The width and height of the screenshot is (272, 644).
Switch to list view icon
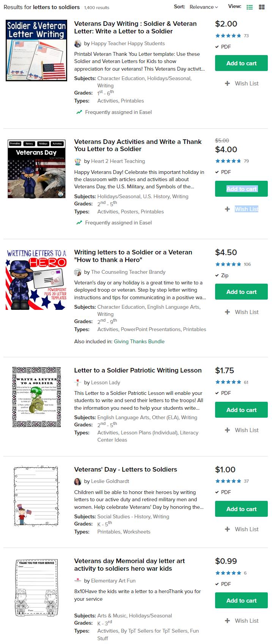250,7
